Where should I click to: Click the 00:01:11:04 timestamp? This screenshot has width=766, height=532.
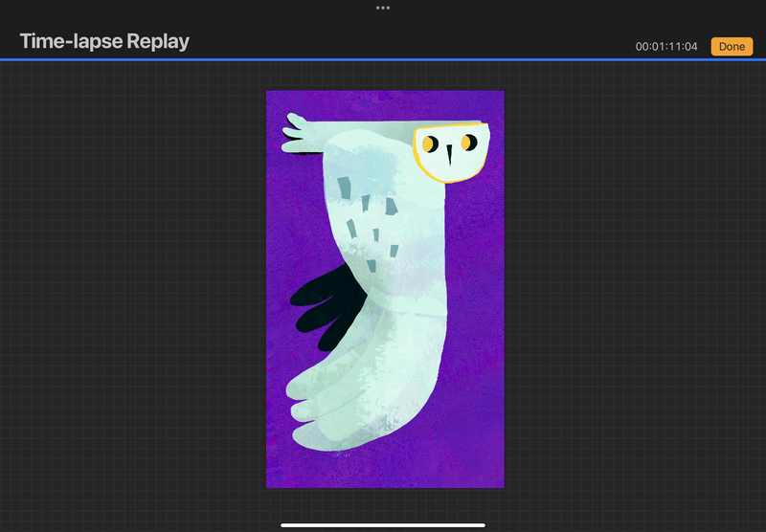[668, 47]
